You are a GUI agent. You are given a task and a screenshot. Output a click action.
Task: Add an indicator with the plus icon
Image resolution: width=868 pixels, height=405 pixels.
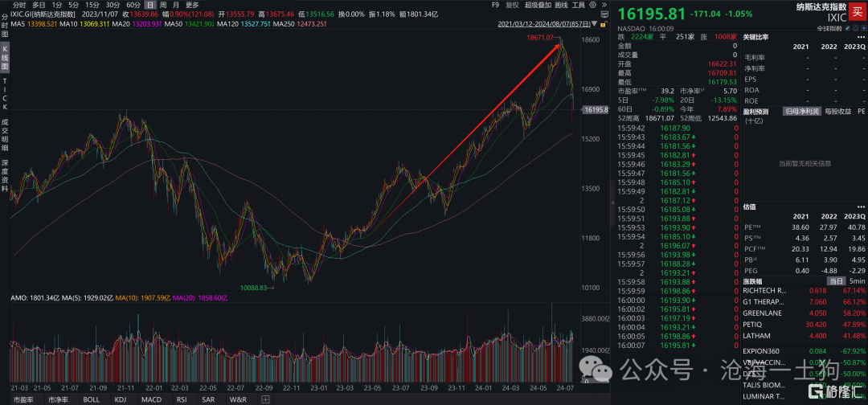point(265,399)
